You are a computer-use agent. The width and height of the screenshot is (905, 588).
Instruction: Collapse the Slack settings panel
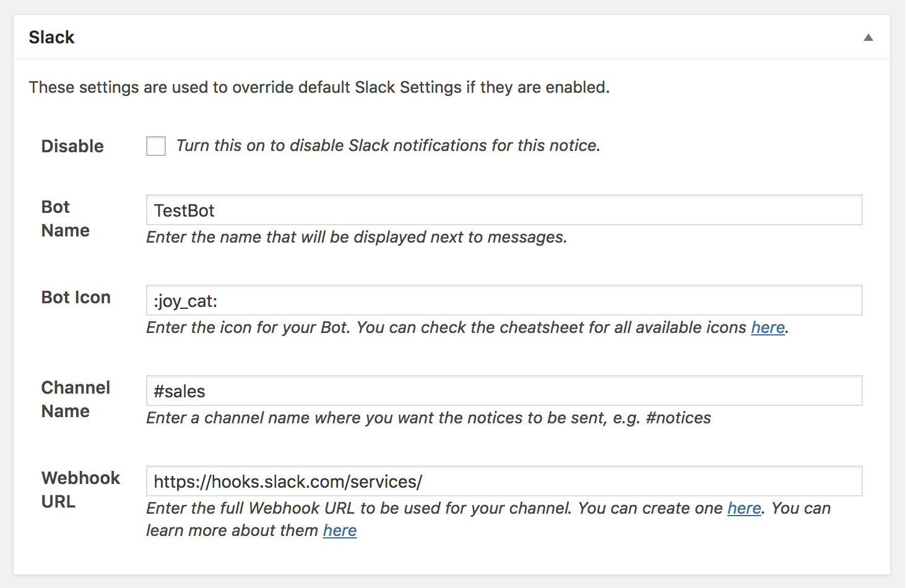[868, 37]
